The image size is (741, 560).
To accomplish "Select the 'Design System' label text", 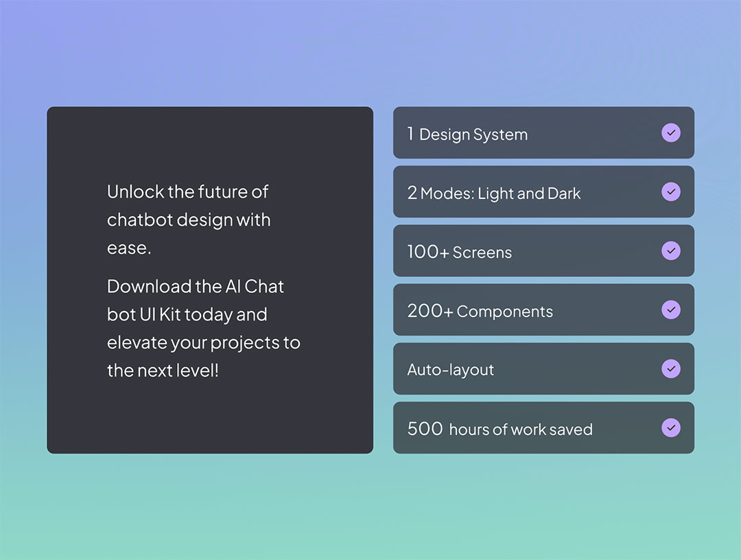I will coord(473,135).
